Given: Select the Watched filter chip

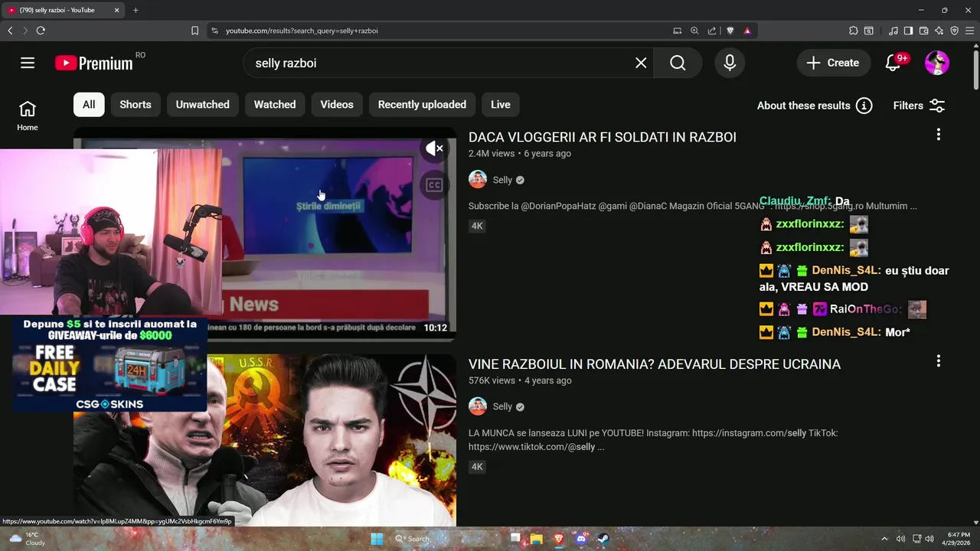Looking at the screenshot, I should (275, 105).
